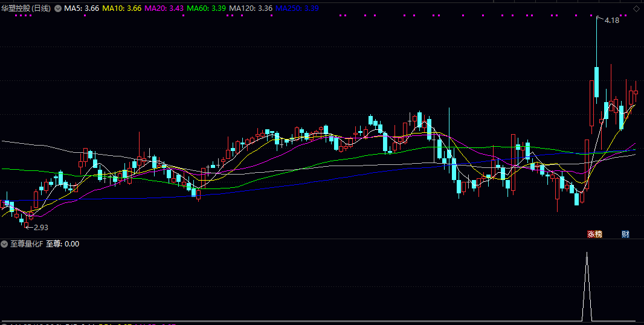Select the magenta MA20: 3.43 label
This screenshot has width=644, height=325.
[x=164, y=8]
